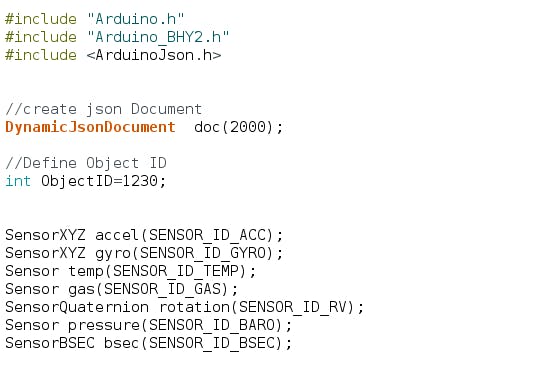Click the temp(SENSOR_ID_TEMP) line
Viewport: 534px width, 385px height.
click(130, 272)
